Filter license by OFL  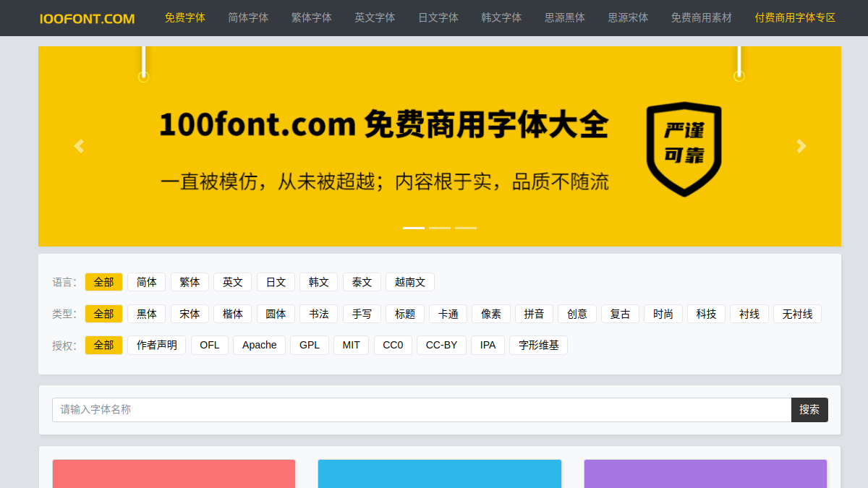(x=210, y=345)
